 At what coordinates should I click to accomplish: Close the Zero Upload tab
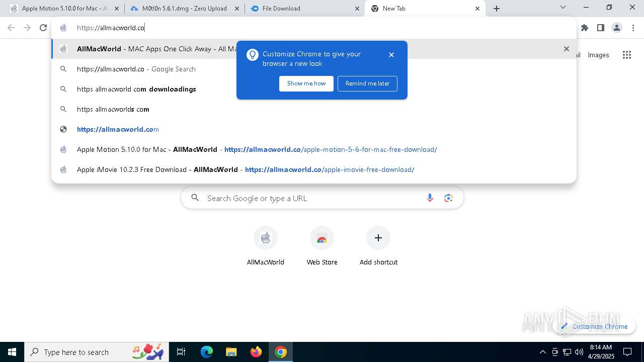(237, 9)
